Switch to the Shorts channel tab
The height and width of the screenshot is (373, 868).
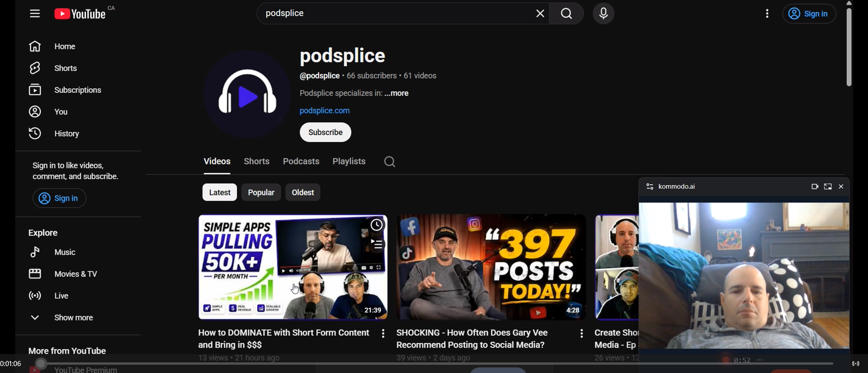pyautogui.click(x=257, y=162)
